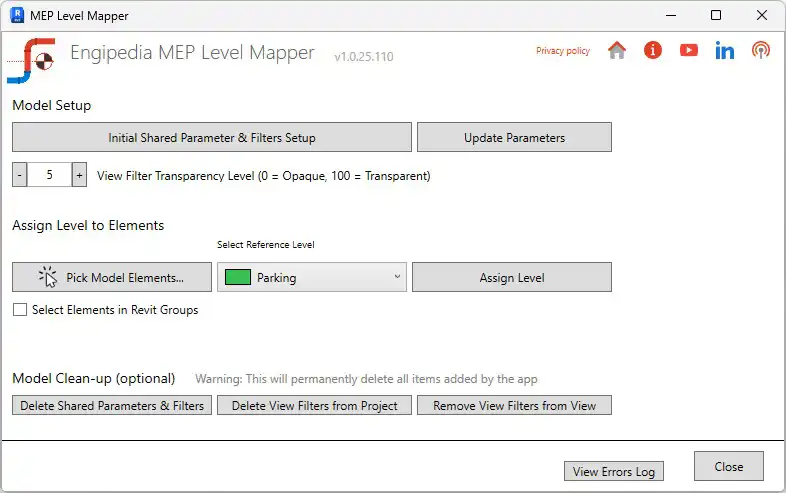
Task: Click Delete Shared Parameters & Filters
Action: [x=112, y=405]
